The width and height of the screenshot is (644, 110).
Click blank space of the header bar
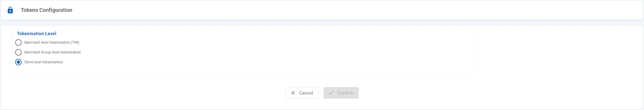coord(356,10)
